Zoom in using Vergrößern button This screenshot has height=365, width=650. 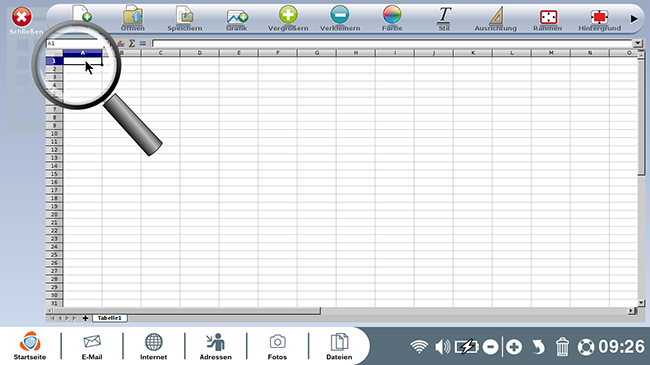[x=288, y=19]
